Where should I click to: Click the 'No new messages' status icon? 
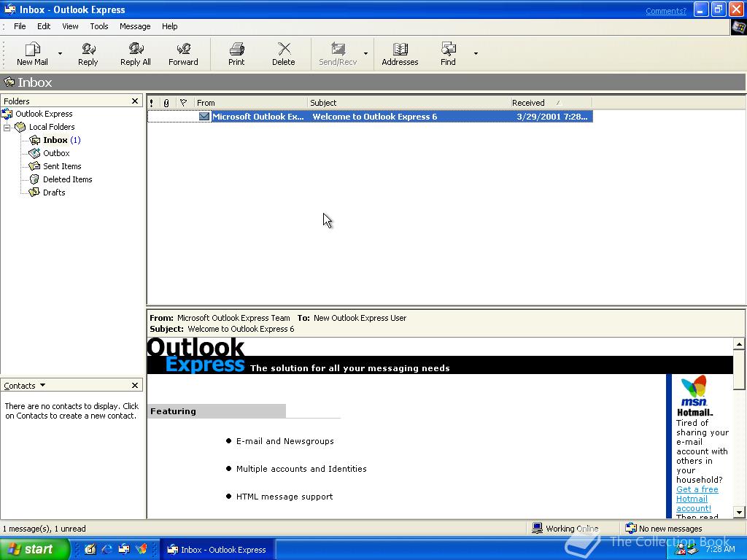631,528
